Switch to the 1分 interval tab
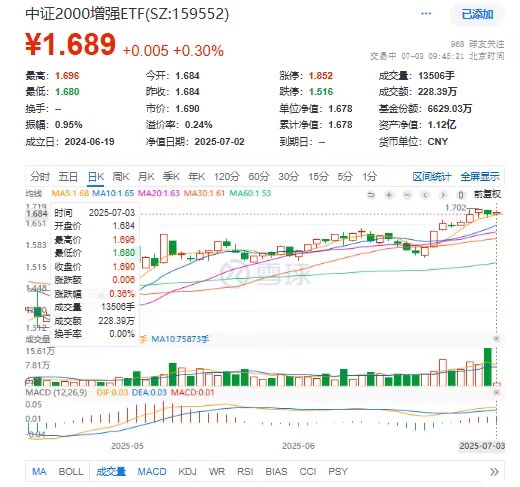 [x=370, y=176]
